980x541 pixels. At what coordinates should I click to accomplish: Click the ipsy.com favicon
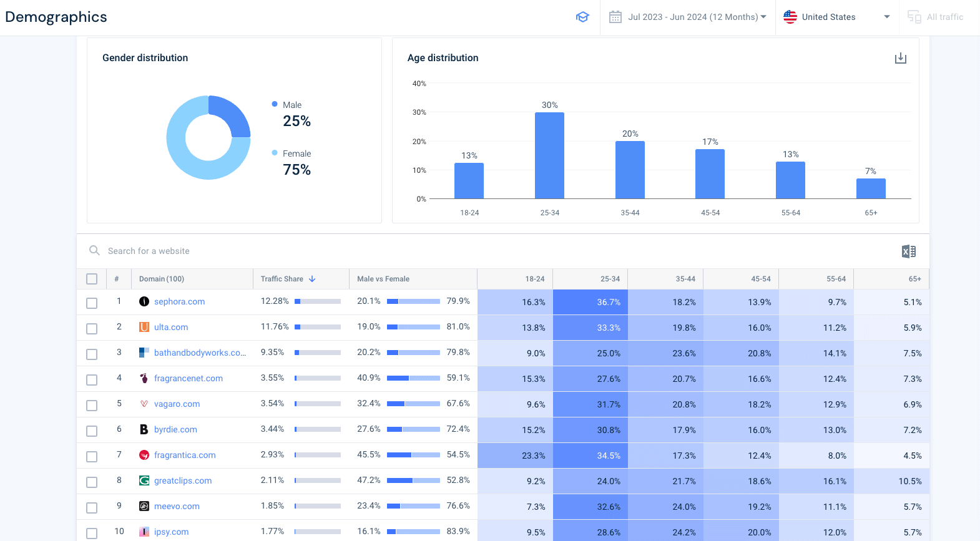pyautogui.click(x=144, y=532)
